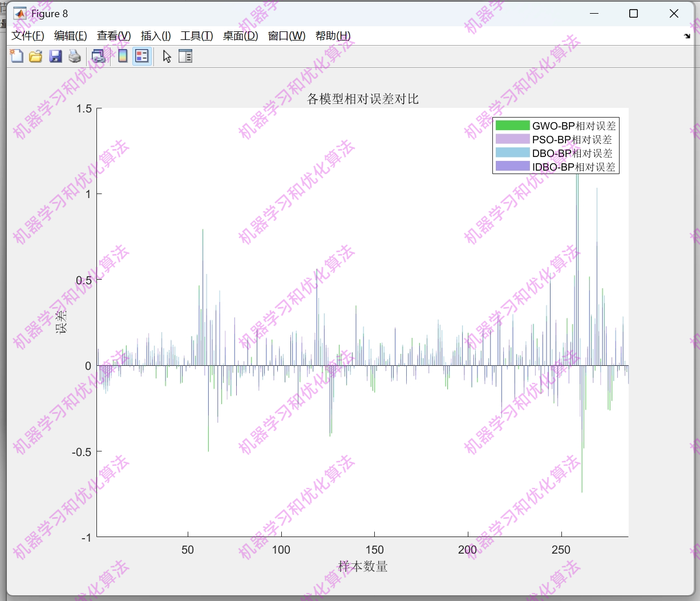Screen dimensions: 700x601
Task: Click the dock figure arrow icon
Action: point(687,36)
